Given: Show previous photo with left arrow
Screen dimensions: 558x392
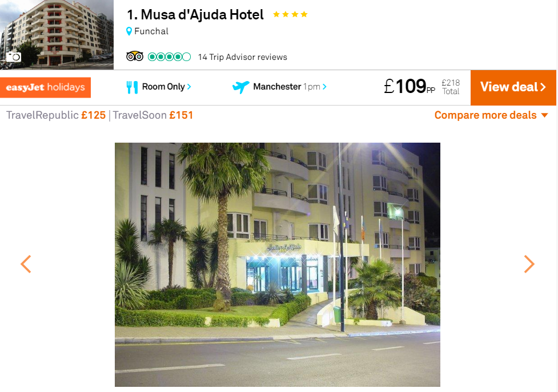Looking at the screenshot, I should 26,264.
